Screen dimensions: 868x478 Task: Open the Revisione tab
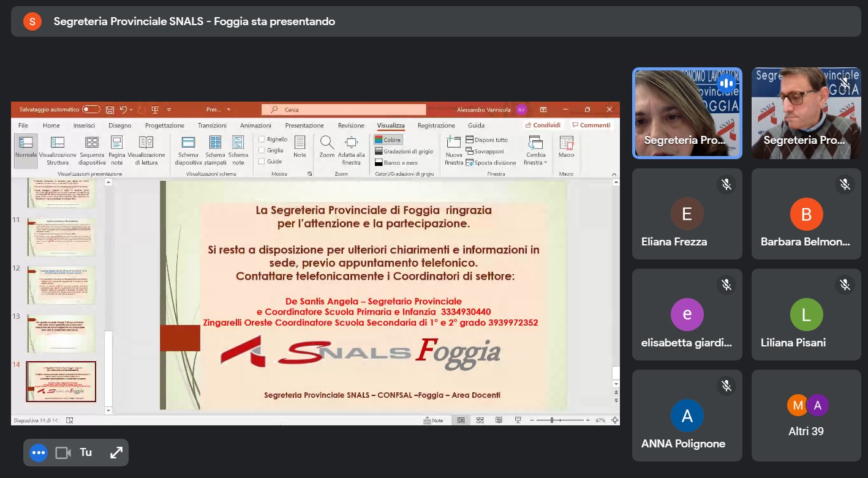click(x=351, y=125)
